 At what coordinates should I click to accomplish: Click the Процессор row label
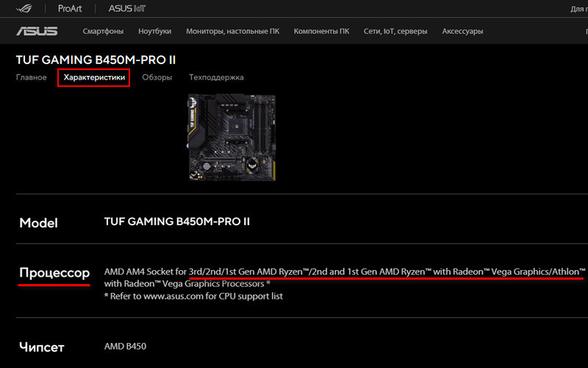pyautogui.click(x=54, y=272)
